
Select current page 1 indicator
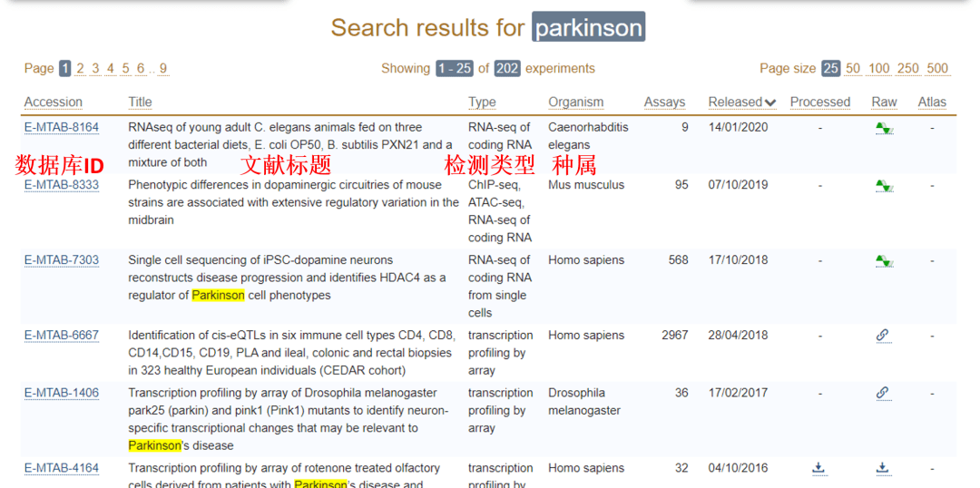(x=65, y=68)
